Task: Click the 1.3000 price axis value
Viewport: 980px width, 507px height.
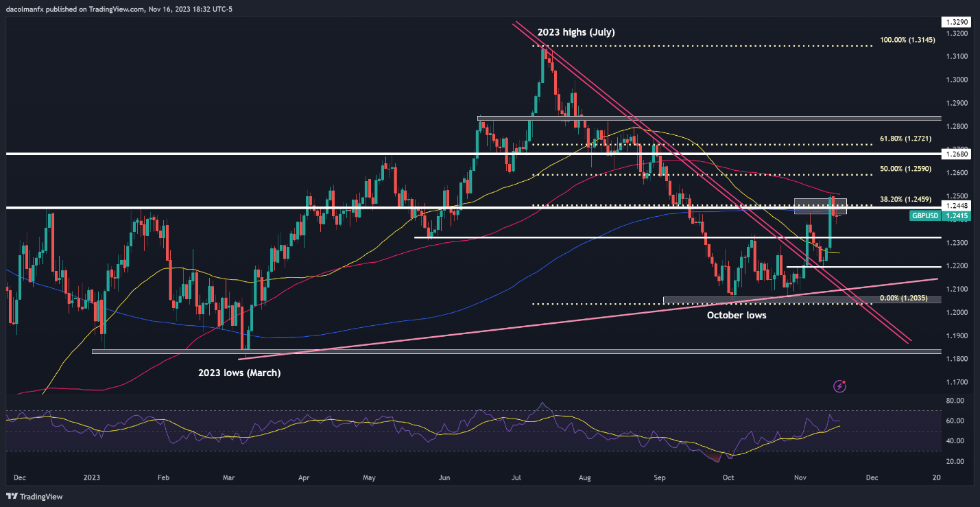Action: point(956,80)
